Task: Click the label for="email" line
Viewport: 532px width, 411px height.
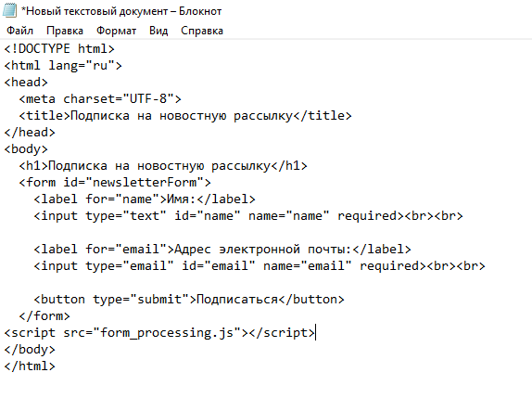Action: (222, 250)
